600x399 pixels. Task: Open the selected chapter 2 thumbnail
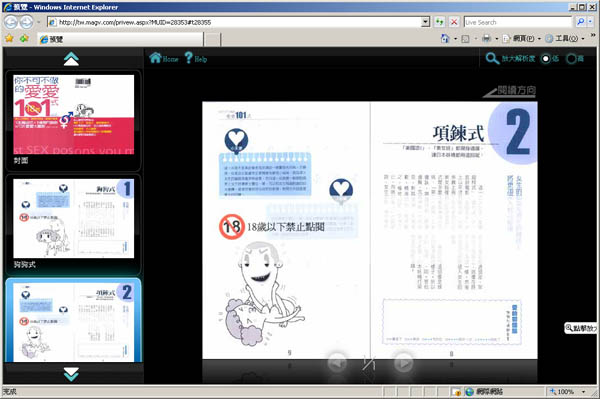pos(73,322)
